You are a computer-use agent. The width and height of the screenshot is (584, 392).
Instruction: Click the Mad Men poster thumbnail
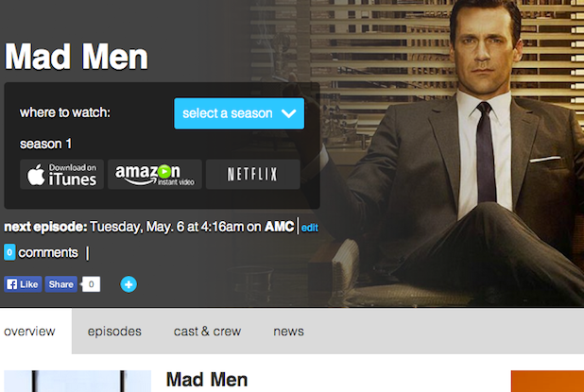click(77, 382)
